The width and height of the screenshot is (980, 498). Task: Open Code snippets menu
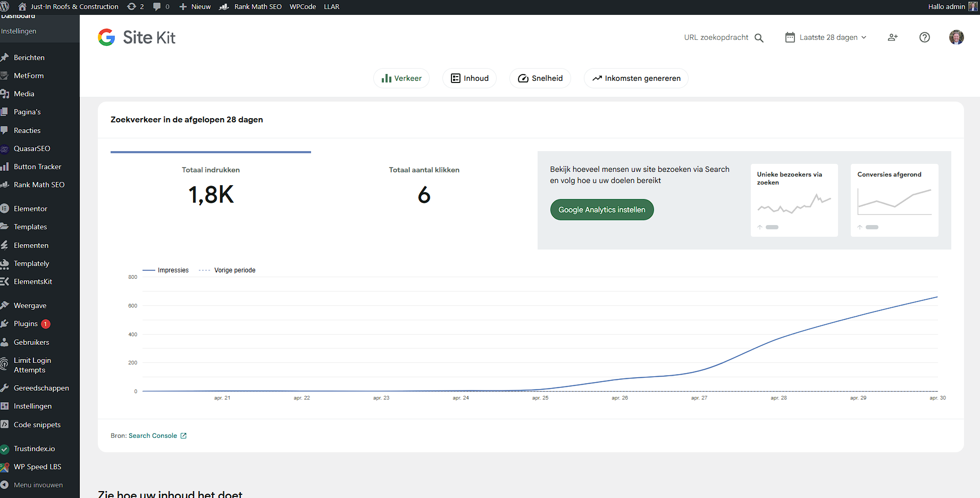point(37,425)
